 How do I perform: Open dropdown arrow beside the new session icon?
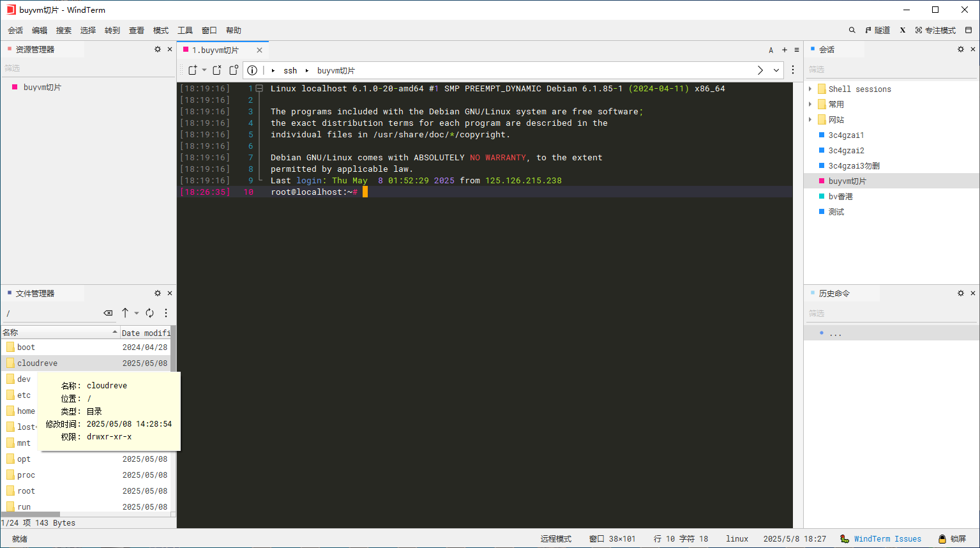[x=204, y=70]
